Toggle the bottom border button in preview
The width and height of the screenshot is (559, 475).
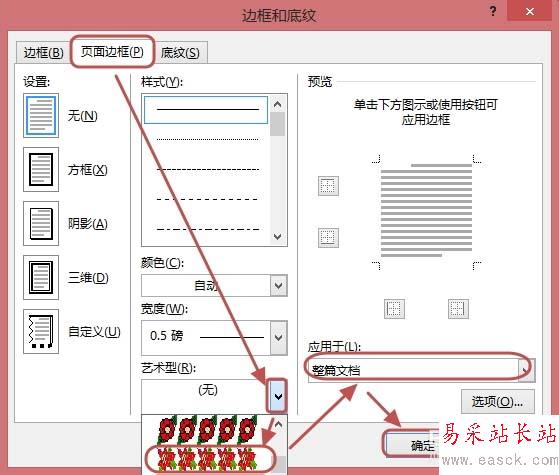(x=328, y=238)
